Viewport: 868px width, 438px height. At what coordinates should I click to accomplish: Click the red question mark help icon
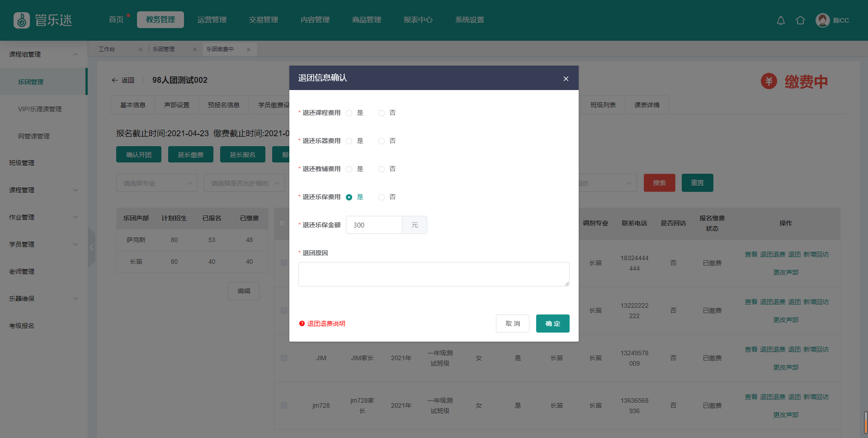pyautogui.click(x=302, y=324)
